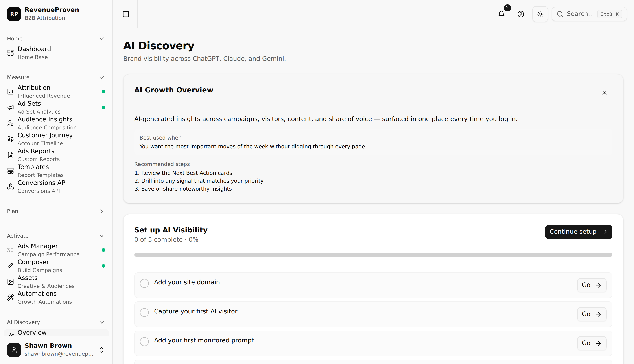Viewport: 634px width, 364px height.
Task: Click the RP RevenueProven logo badge
Action: click(x=14, y=14)
